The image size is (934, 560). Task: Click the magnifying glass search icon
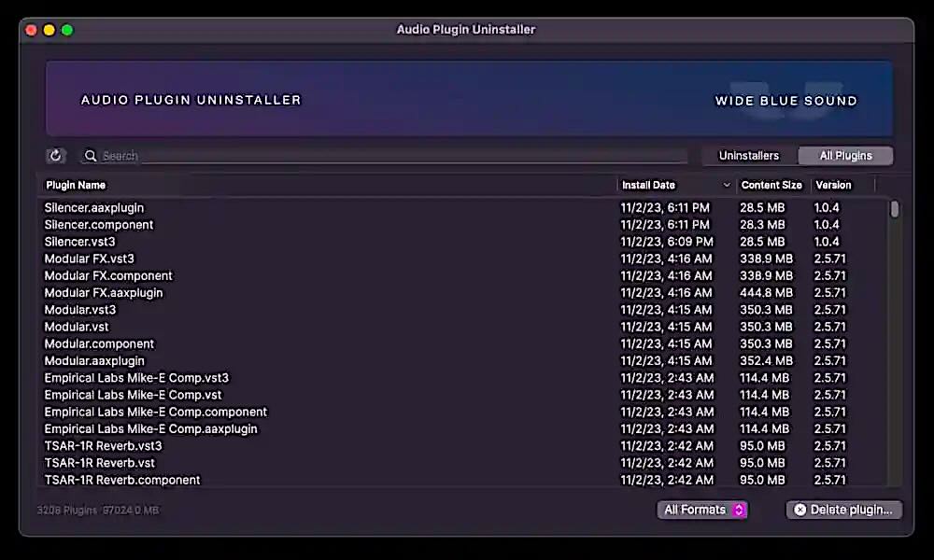pos(90,156)
